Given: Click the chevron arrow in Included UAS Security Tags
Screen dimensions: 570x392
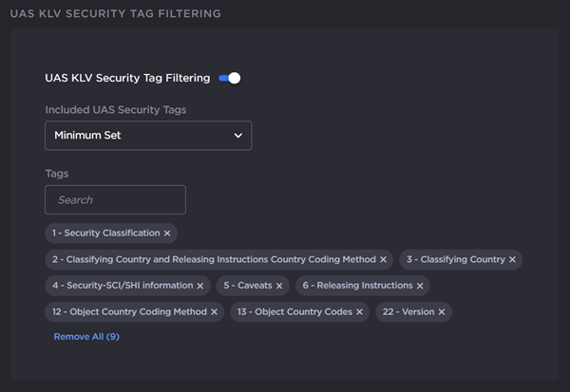Looking at the screenshot, I should pyautogui.click(x=238, y=136).
